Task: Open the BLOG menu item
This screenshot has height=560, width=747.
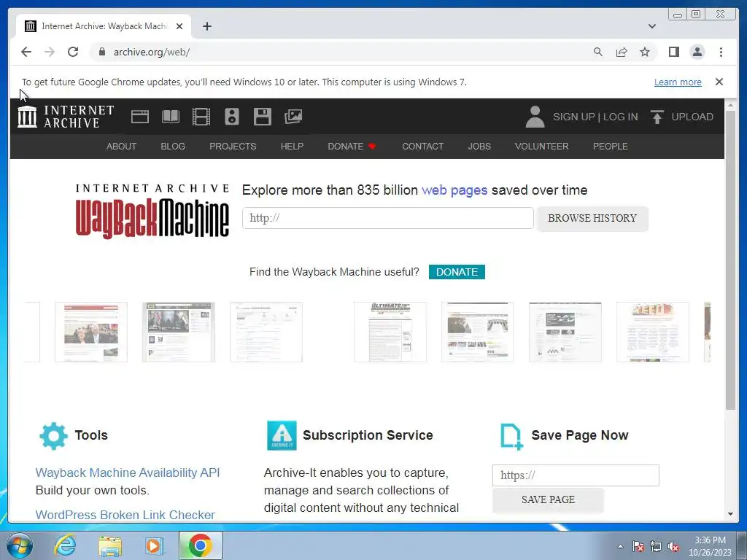Action: tap(173, 146)
